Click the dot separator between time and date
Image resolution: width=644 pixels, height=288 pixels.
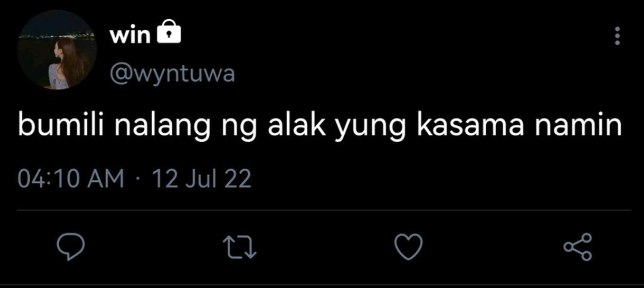click(138, 180)
